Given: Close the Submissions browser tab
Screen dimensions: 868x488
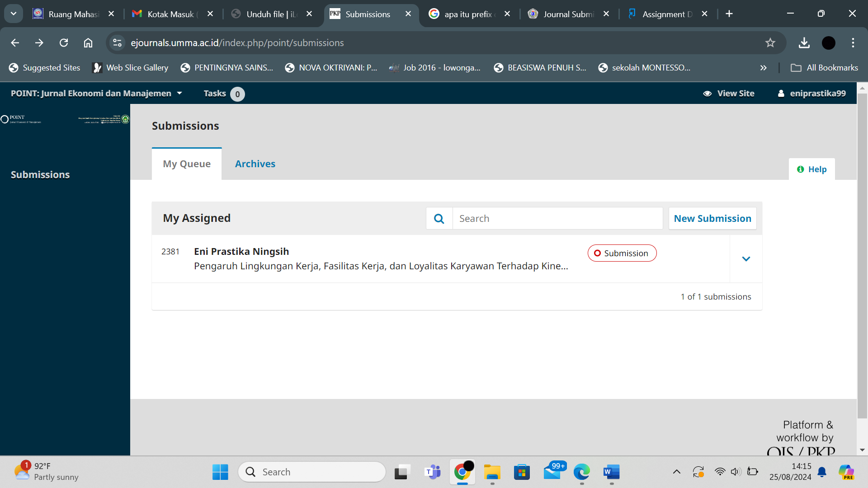Looking at the screenshot, I should (408, 14).
